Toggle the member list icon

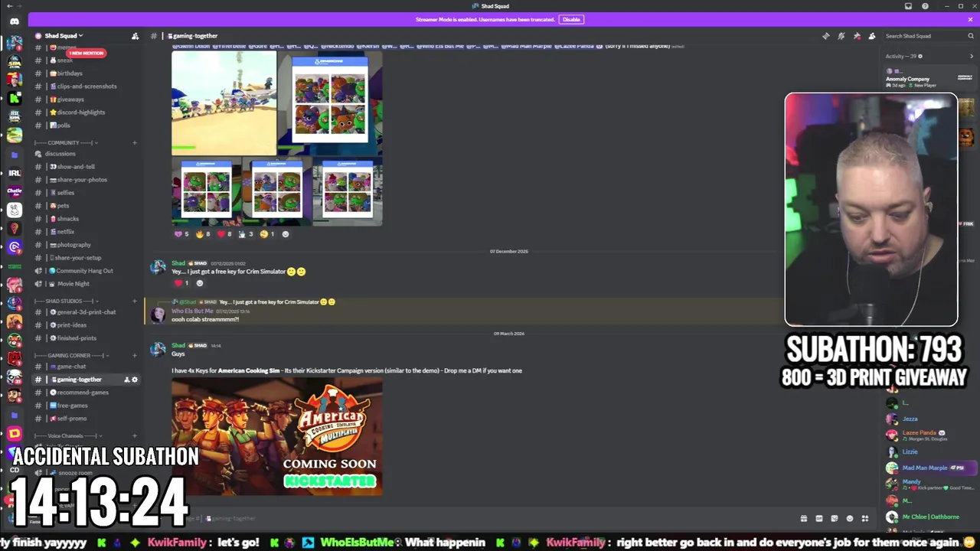[872, 36]
